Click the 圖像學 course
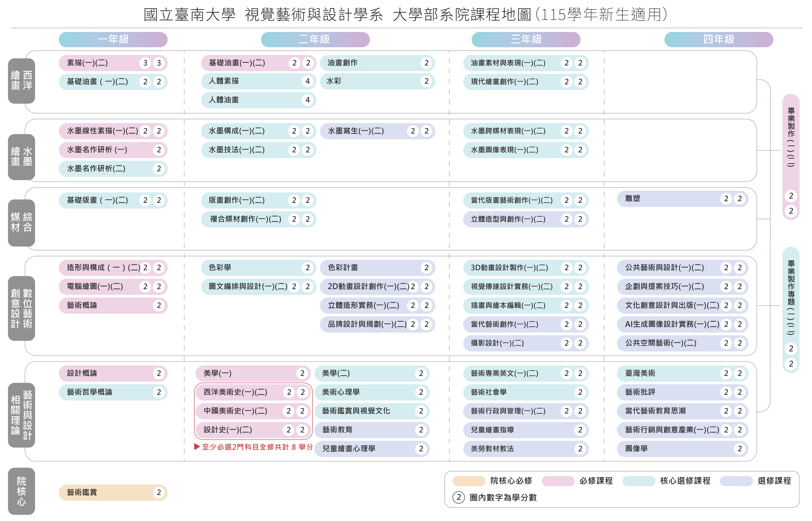Image resolution: width=812 pixels, height=521 pixels. (682, 449)
